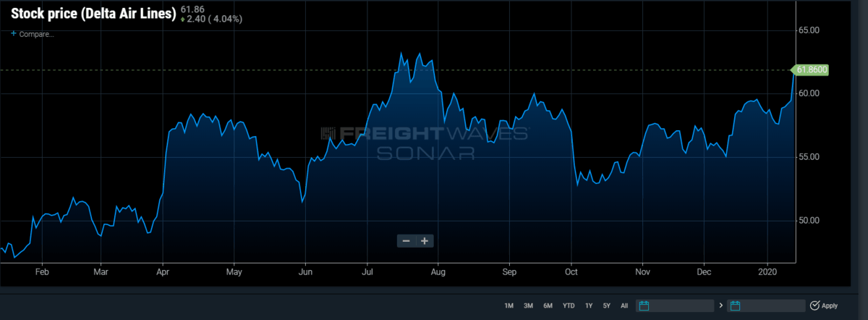Image resolution: width=868 pixels, height=320 pixels.
Task: Display All available data range
Action: point(624,306)
